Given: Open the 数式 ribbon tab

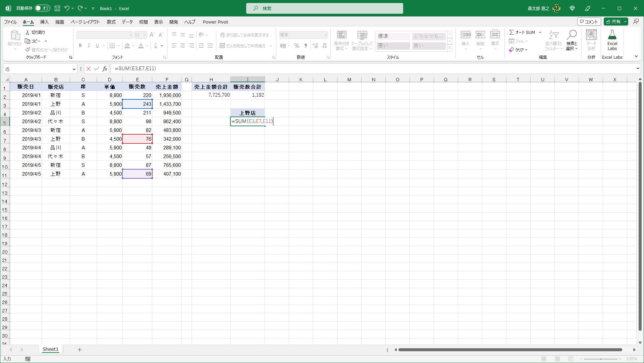Looking at the screenshot, I should tap(111, 22).
